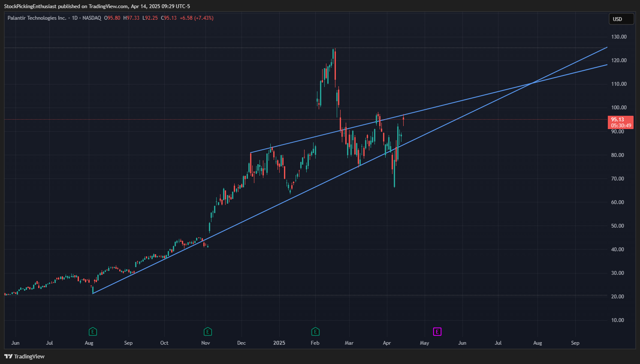Click the Nov earnings E marker

208,331
